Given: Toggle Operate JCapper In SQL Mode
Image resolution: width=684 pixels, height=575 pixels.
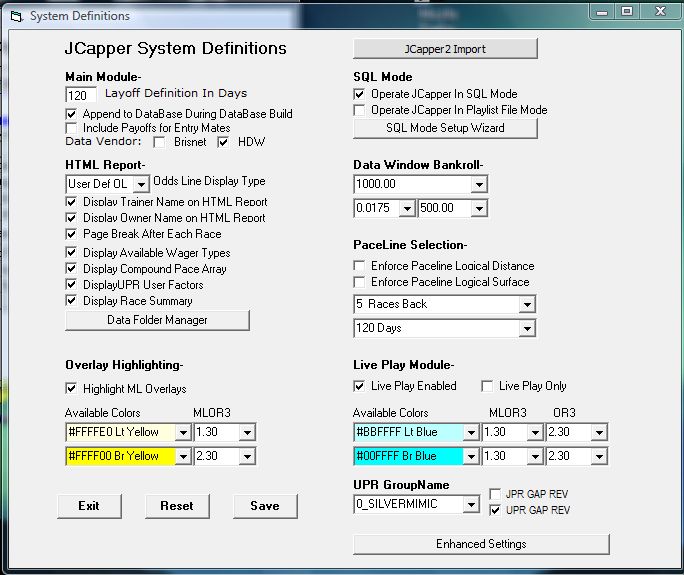Looking at the screenshot, I should click(x=359, y=94).
